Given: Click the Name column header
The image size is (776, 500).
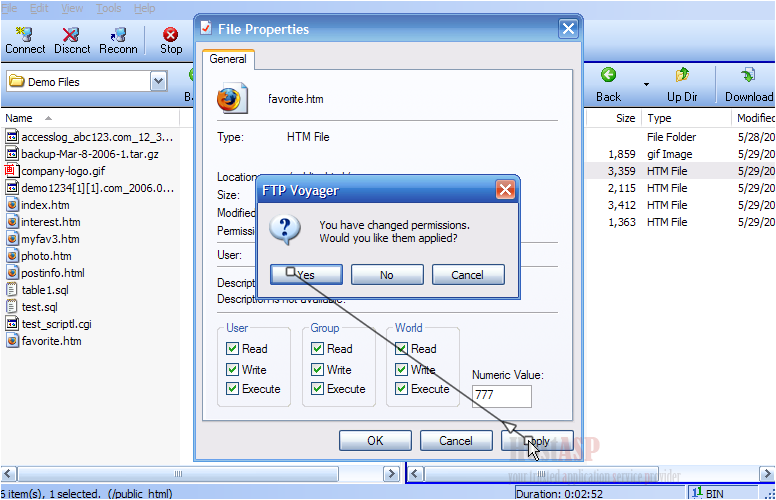Looking at the screenshot, I should (x=90, y=118).
